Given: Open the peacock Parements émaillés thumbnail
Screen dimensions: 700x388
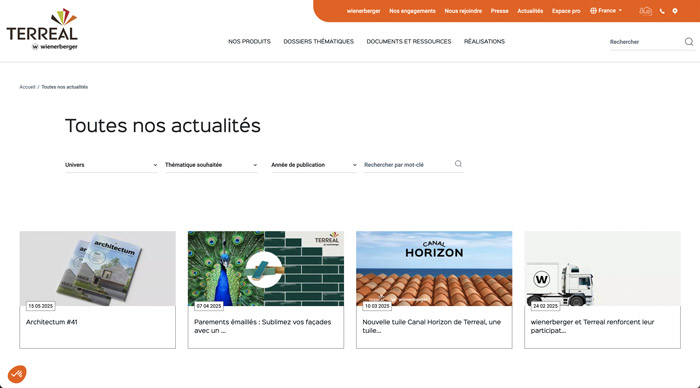Looking at the screenshot, I should (x=266, y=268).
